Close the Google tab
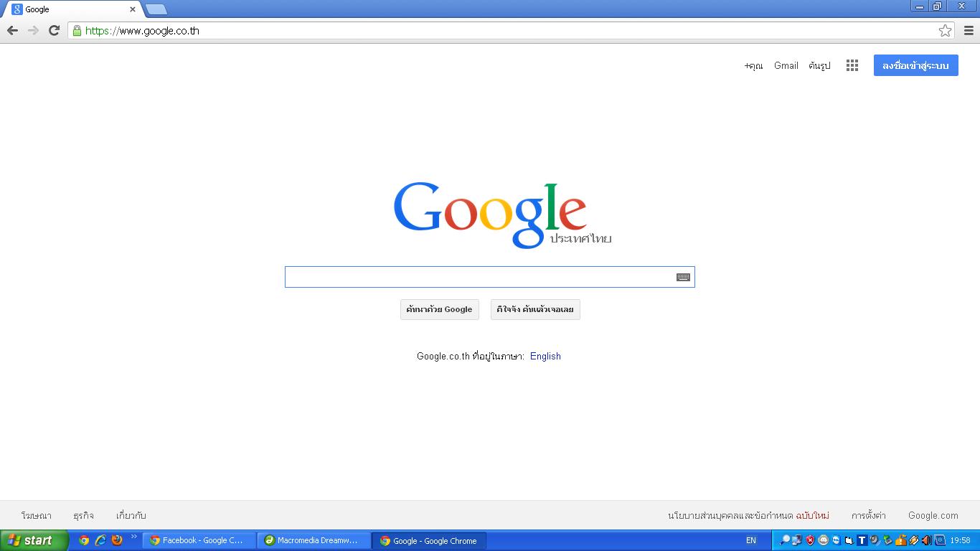The width and height of the screenshot is (980, 551). [x=133, y=9]
